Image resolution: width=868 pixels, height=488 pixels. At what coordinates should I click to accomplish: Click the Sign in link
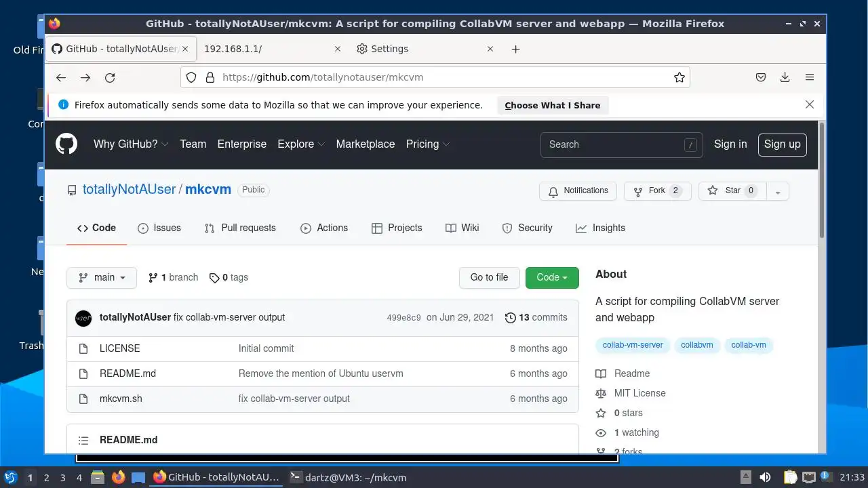point(730,144)
